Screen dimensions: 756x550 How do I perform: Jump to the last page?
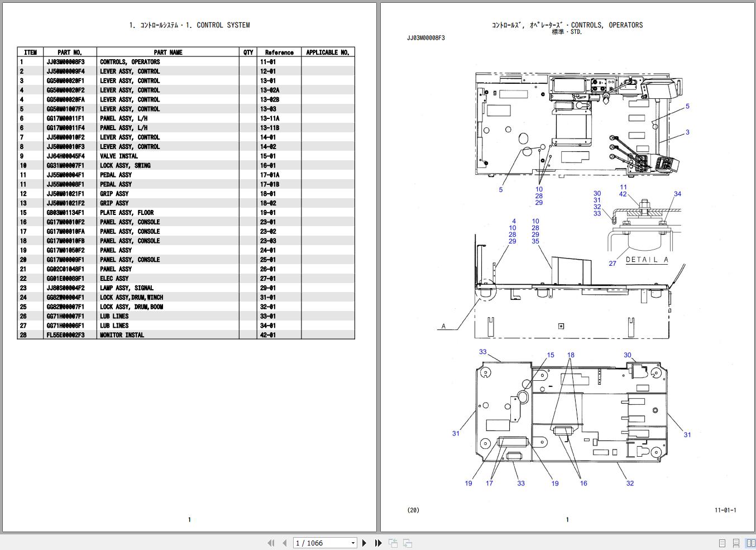(x=378, y=543)
